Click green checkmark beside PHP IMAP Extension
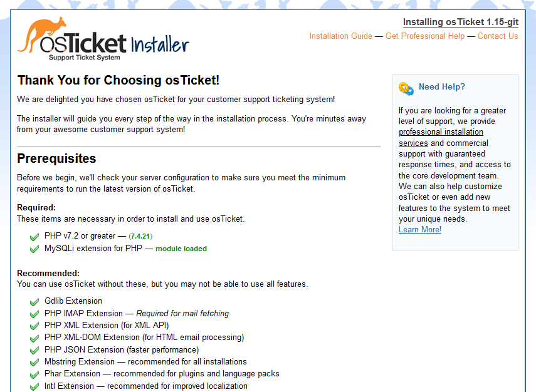 [x=34, y=314]
